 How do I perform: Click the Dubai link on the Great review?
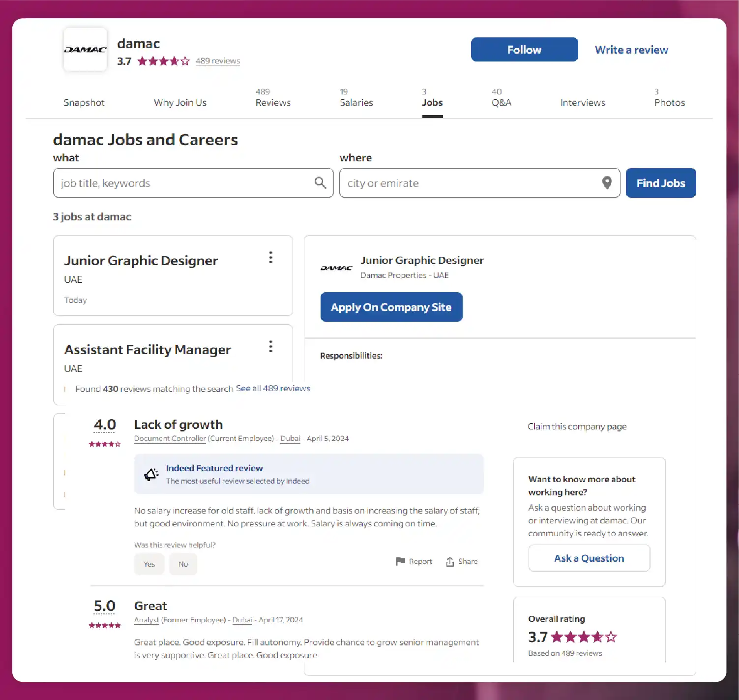click(x=242, y=620)
